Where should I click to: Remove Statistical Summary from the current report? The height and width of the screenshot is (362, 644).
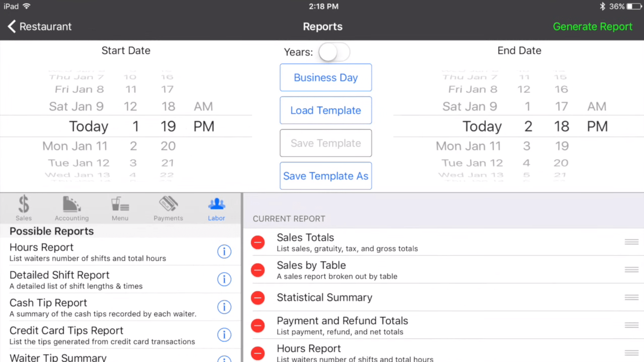coord(258,298)
